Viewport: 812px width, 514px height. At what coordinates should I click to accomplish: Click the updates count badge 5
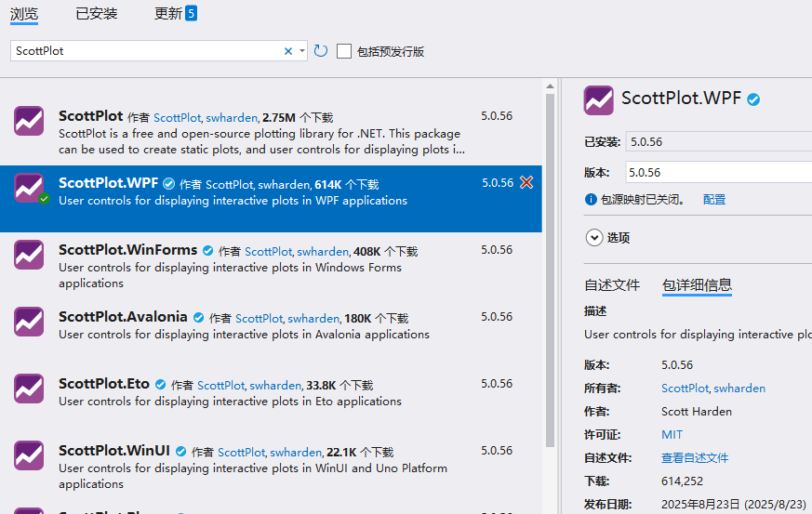(191, 13)
